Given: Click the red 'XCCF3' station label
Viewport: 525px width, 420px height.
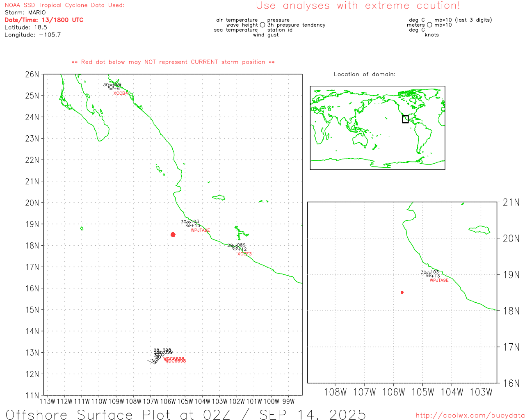Looking at the screenshot, I should pos(244,254).
